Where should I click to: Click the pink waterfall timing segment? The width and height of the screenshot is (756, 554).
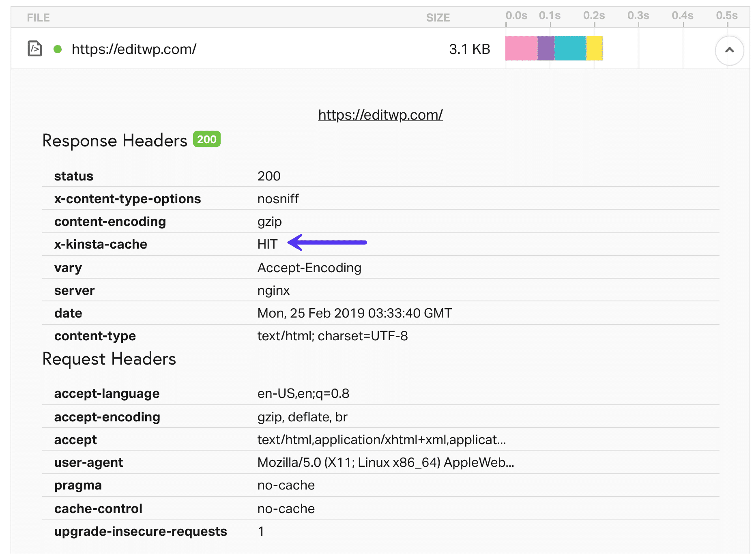[x=520, y=48]
